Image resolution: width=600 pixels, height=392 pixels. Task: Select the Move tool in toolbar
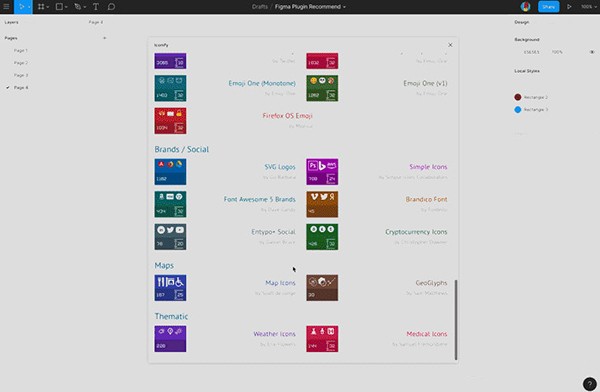21,7
